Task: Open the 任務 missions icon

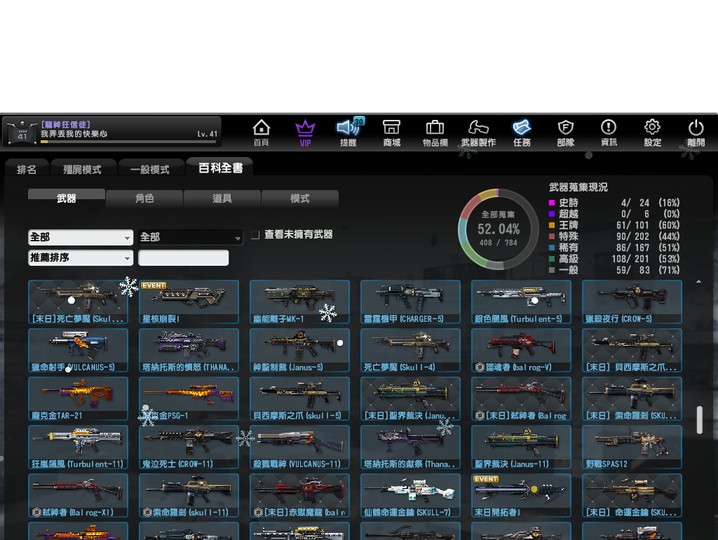Action: 522,132
